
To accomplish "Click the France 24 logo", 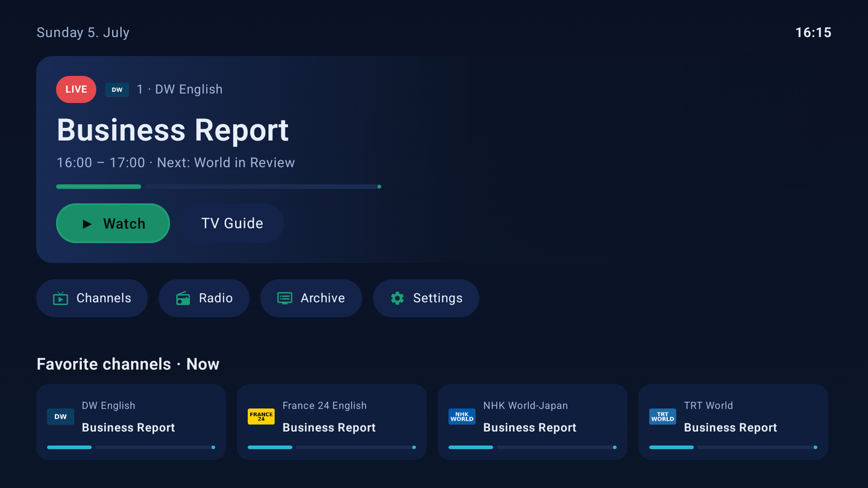I will [262, 416].
